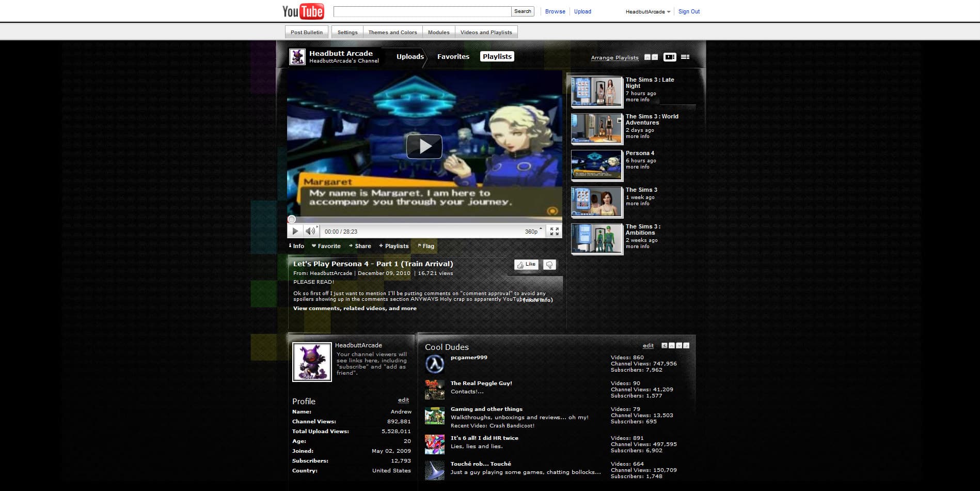Open the Themes and Colors tab
The image size is (980, 491).
pyautogui.click(x=392, y=32)
